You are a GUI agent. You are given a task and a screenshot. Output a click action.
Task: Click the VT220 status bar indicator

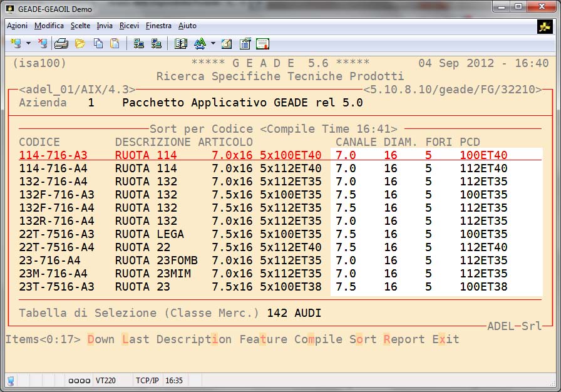105,380
